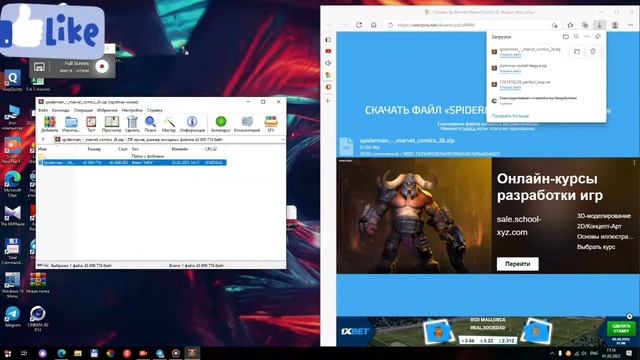Sort by the Имя column header

pyautogui.click(x=42, y=149)
